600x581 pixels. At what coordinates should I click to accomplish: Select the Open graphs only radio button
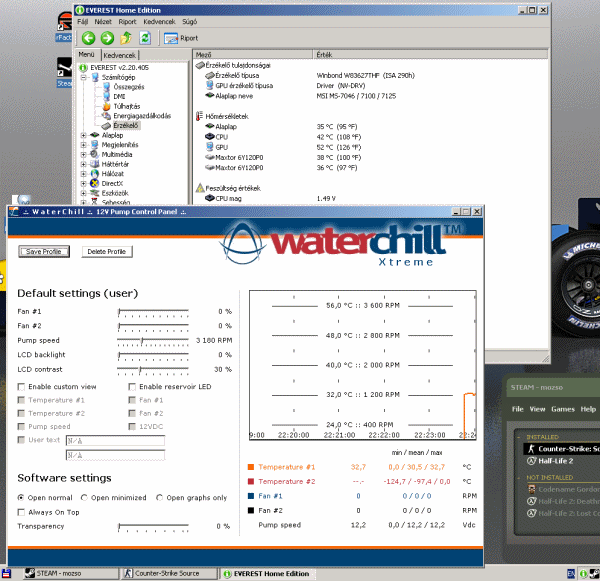click(160, 498)
